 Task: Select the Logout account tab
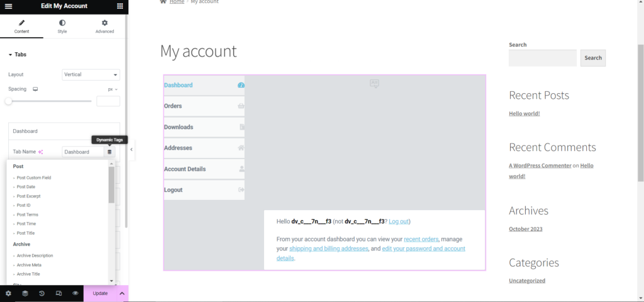point(204,190)
